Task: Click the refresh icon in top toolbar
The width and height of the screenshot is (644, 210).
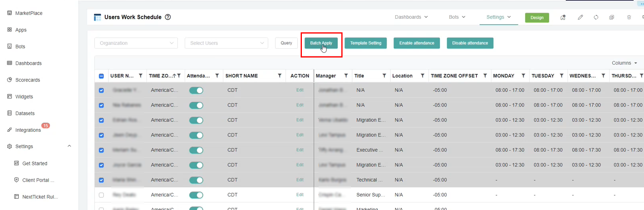Action: [x=596, y=17]
